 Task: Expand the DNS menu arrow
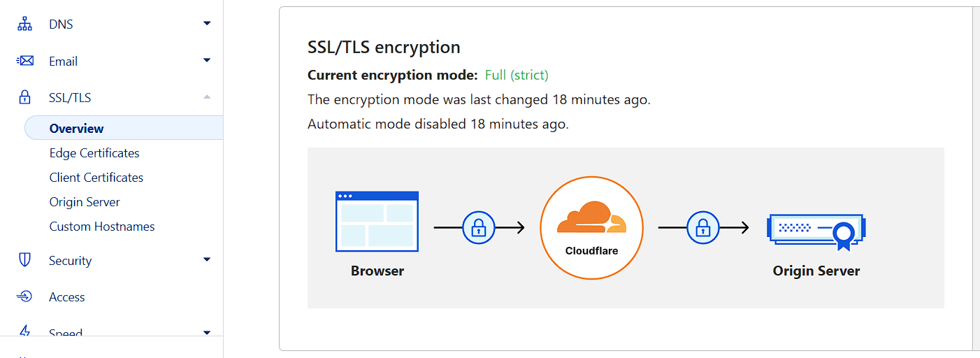207,24
